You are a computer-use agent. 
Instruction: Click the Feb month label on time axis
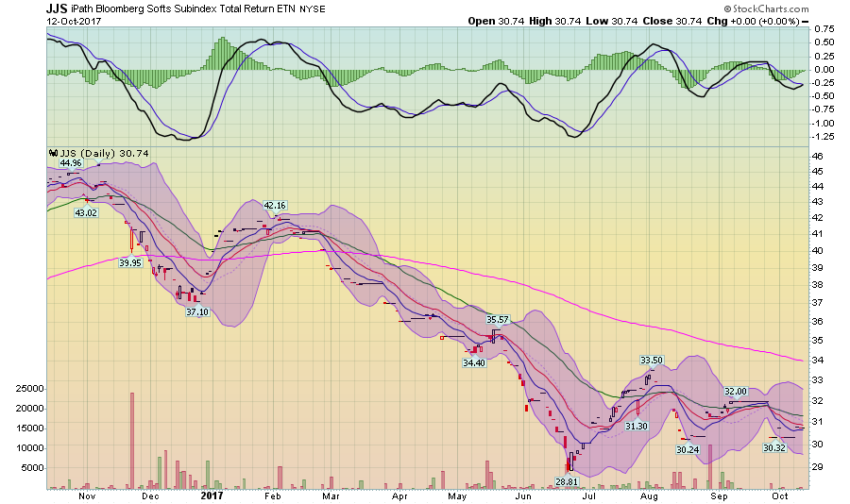click(x=273, y=496)
